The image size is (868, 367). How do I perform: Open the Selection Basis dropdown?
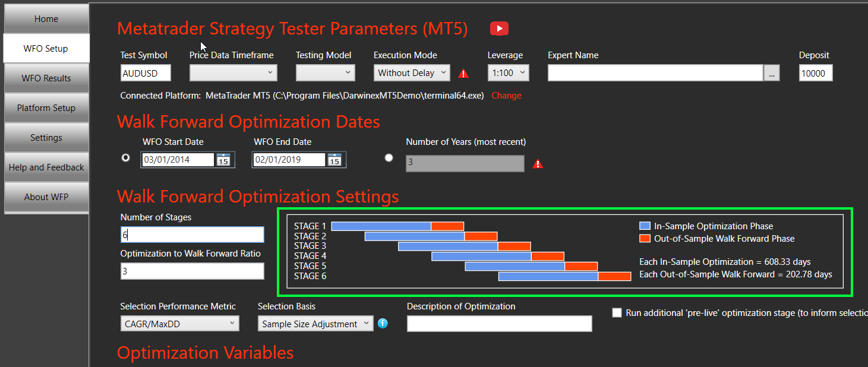(x=315, y=324)
